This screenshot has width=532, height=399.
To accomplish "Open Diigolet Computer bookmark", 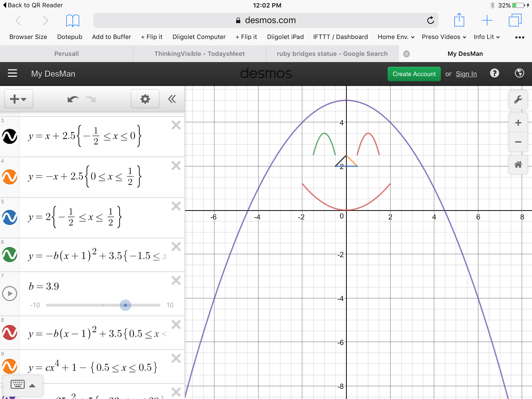I will tap(199, 37).
